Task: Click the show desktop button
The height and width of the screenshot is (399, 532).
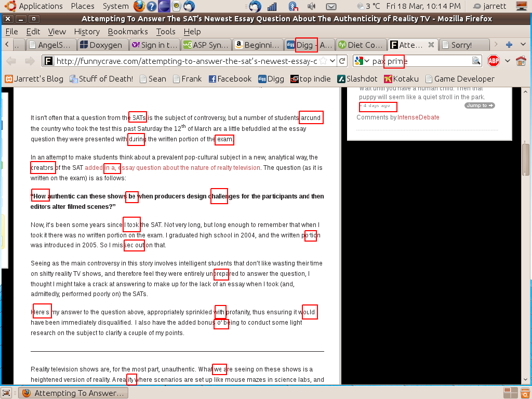Action: [7, 393]
